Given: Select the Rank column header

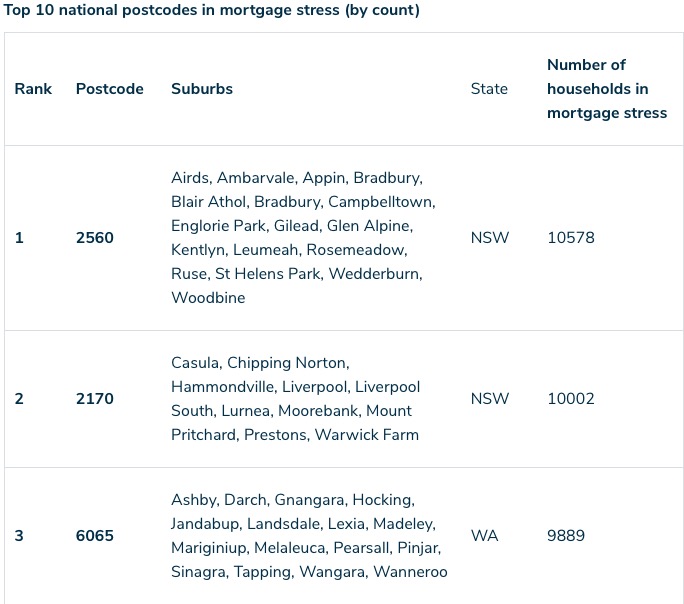Looking at the screenshot, I should pos(33,89).
